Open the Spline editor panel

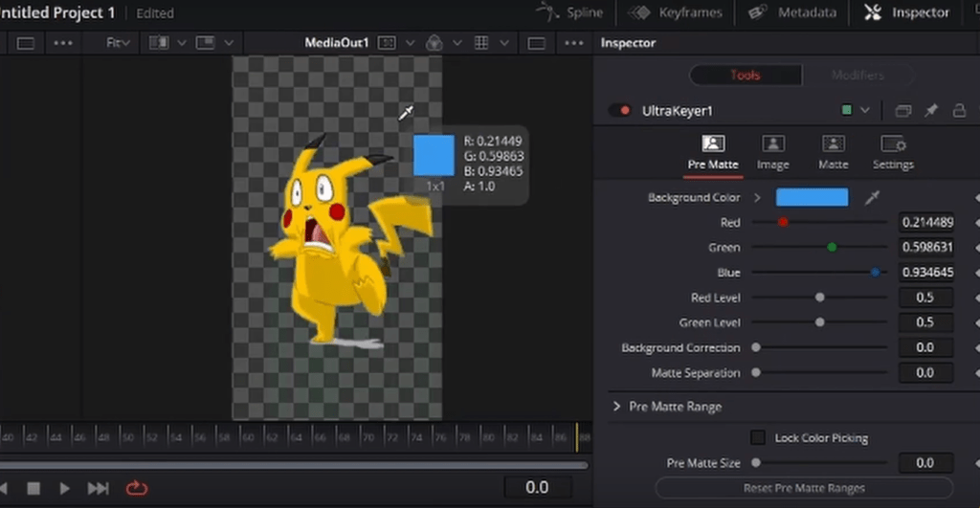pyautogui.click(x=570, y=11)
